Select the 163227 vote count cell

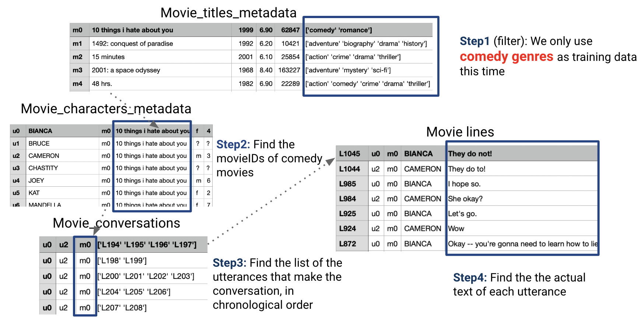click(289, 70)
